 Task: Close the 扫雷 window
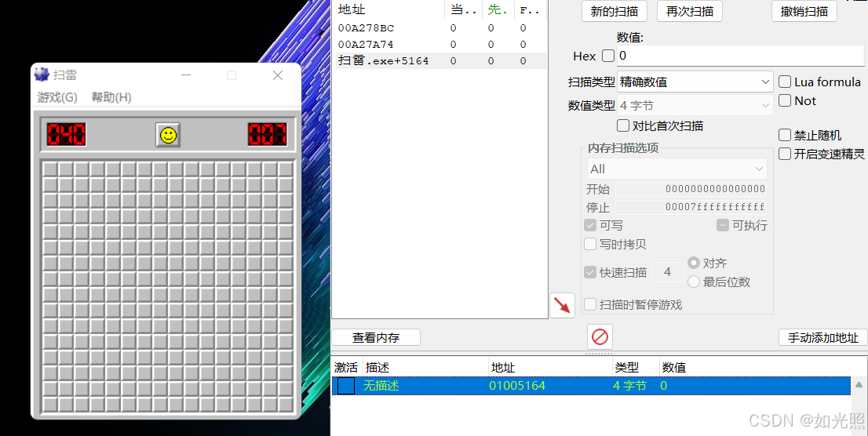[x=278, y=75]
